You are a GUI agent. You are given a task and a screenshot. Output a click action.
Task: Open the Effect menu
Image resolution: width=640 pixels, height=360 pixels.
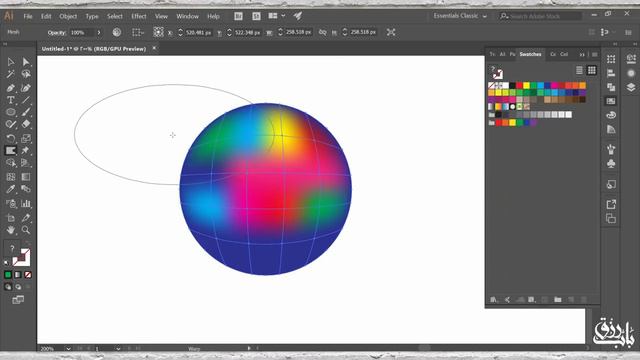click(139, 16)
